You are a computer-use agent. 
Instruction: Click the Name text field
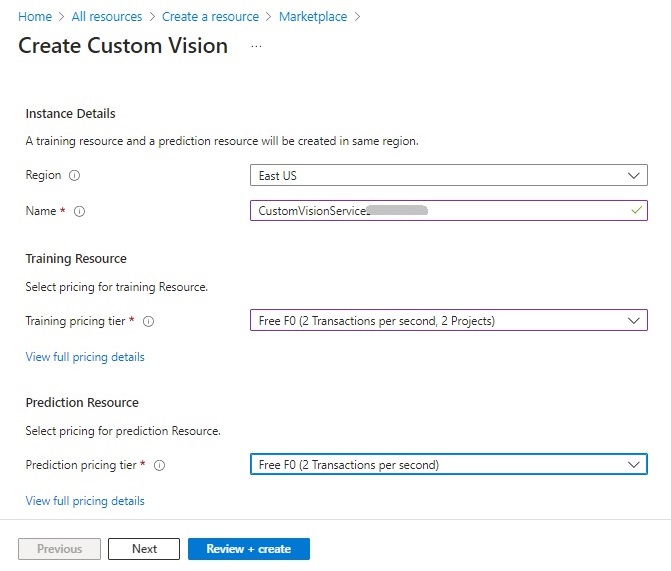tap(440, 211)
